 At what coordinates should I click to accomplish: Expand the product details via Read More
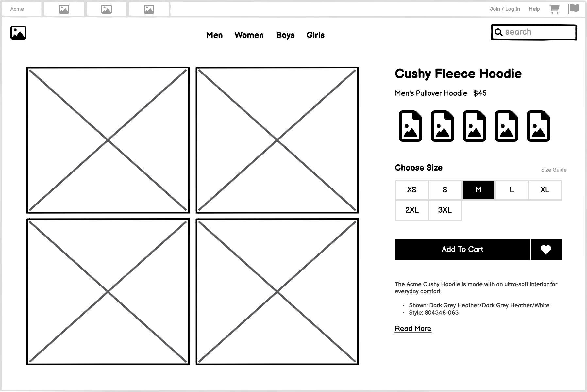pos(413,328)
